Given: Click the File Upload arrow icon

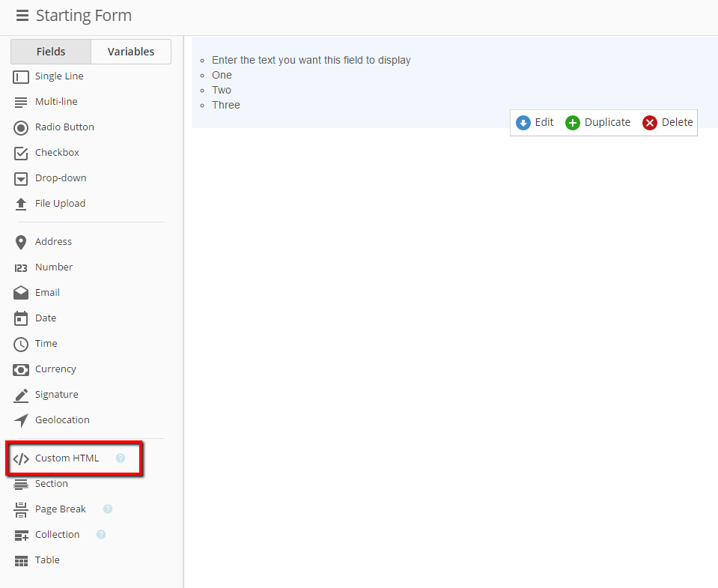Looking at the screenshot, I should (21, 204).
